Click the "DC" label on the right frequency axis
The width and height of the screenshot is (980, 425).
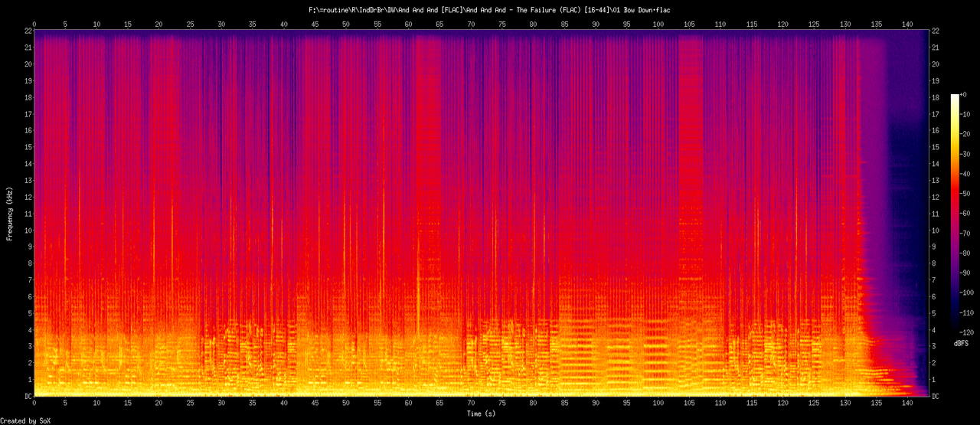click(936, 397)
